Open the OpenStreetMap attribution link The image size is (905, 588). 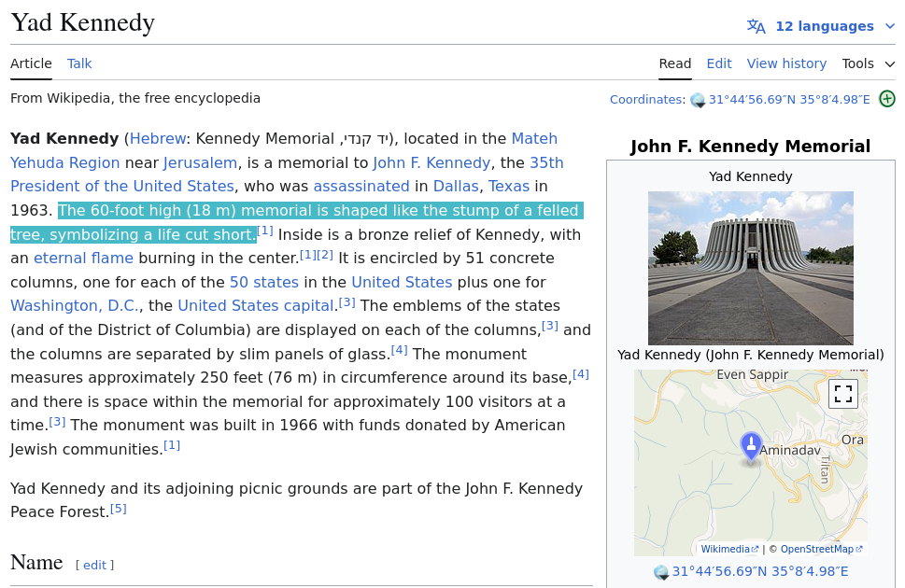pyautogui.click(x=821, y=549)
